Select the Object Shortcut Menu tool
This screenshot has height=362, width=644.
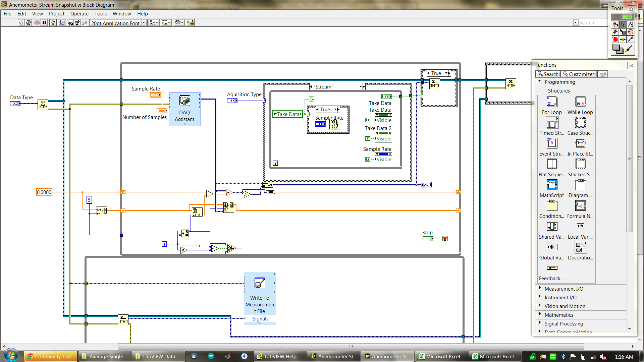623,32
